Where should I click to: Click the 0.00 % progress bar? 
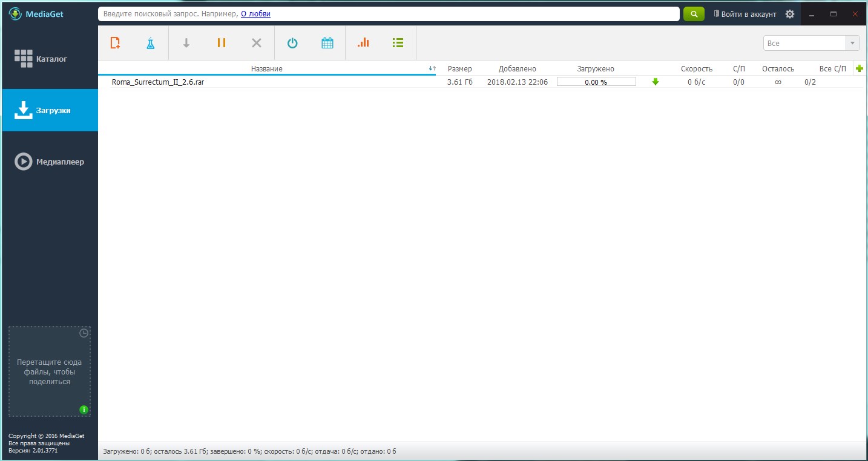[596, 82]
